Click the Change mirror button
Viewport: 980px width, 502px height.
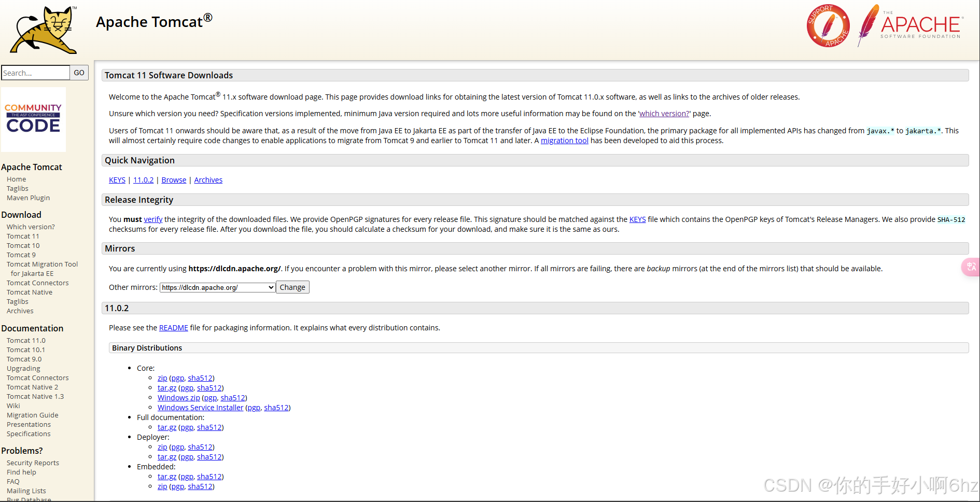click(x=292, y=287)
